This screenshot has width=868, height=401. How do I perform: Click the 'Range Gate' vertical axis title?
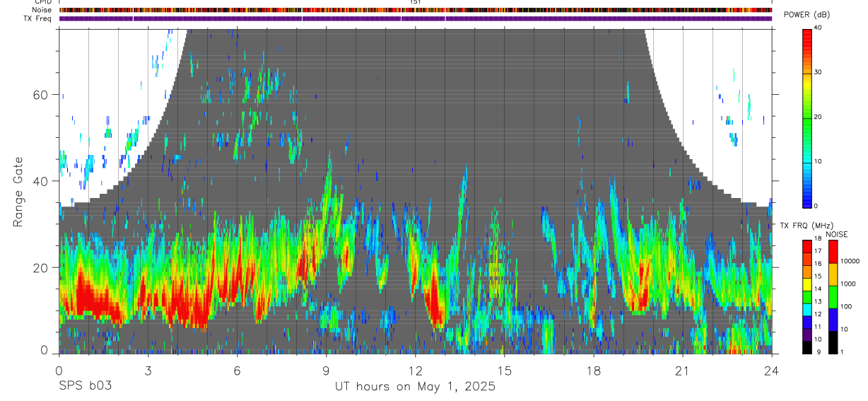[x=18, y=192]
